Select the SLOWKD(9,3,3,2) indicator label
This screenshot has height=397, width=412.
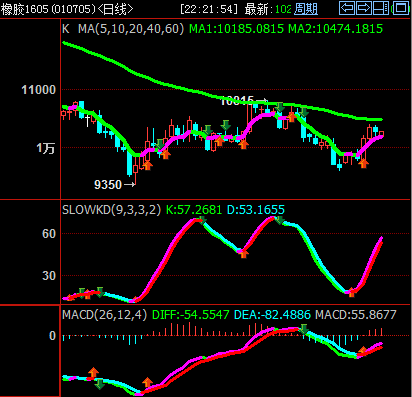pos(111,210)
